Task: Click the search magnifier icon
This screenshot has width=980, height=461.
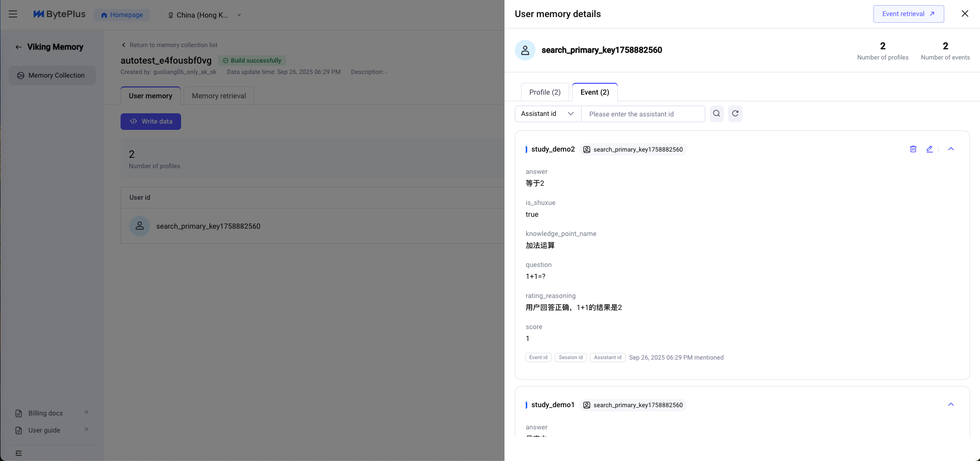Action: [x=717, y=114]
